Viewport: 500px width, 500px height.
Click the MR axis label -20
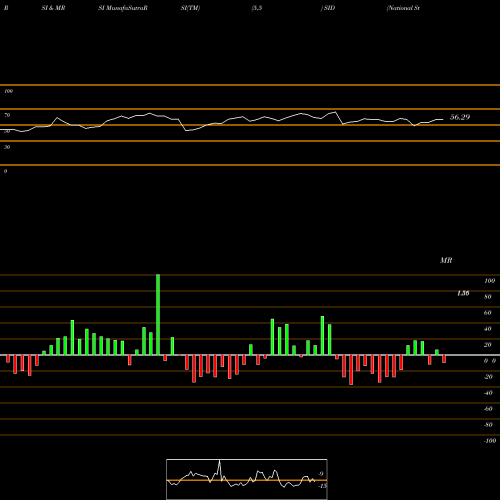(488, 377)
